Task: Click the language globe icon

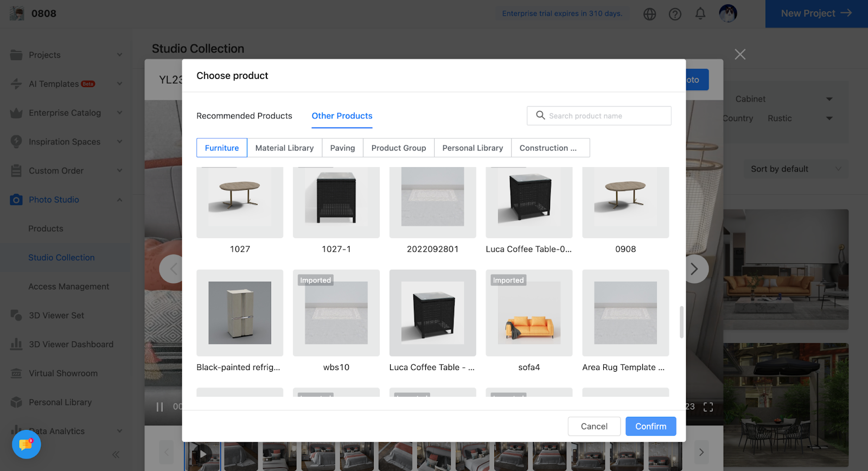Action: tap(649, 14)
